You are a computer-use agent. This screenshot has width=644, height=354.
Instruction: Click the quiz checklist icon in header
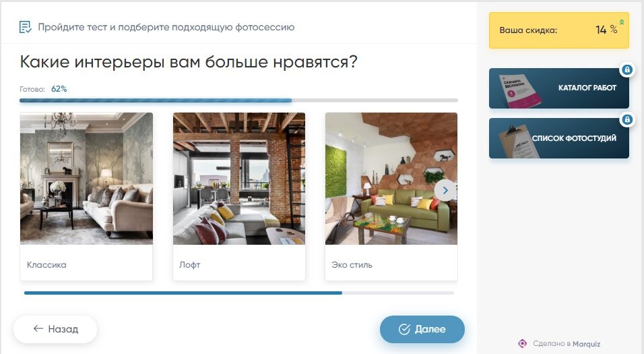25,27
